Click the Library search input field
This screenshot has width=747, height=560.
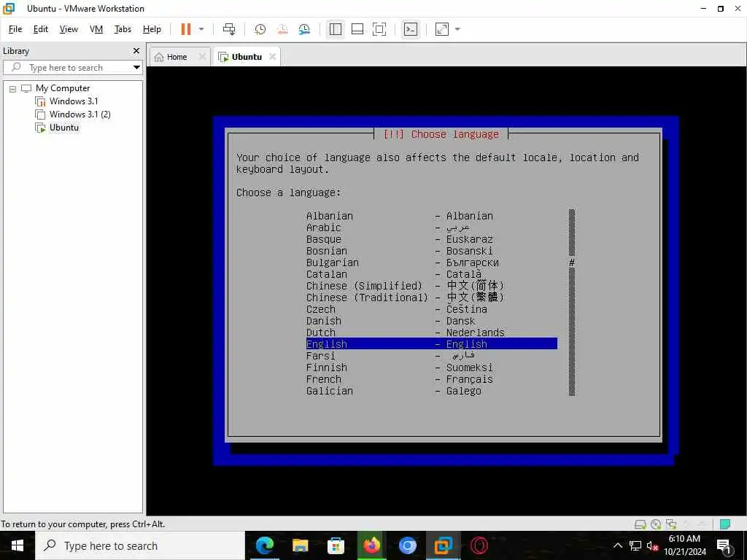pyautogui.click(x=66, y=67)
